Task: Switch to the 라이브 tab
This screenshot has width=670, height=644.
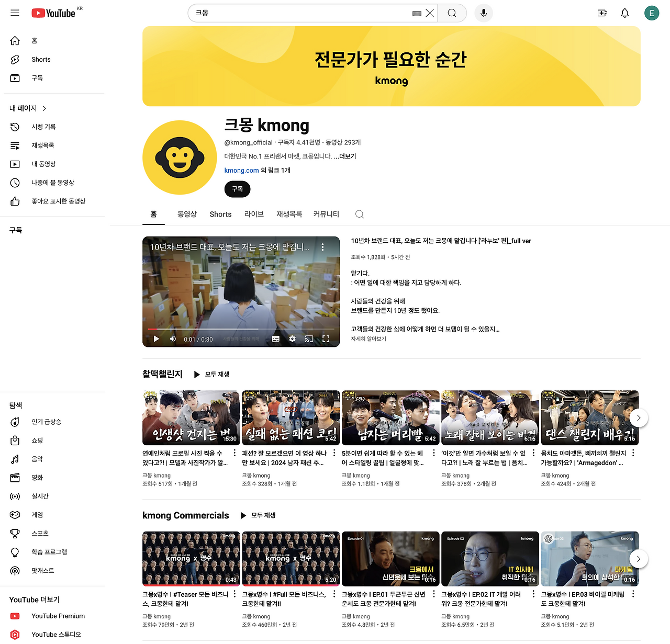Action: click(x=254, y=214)
